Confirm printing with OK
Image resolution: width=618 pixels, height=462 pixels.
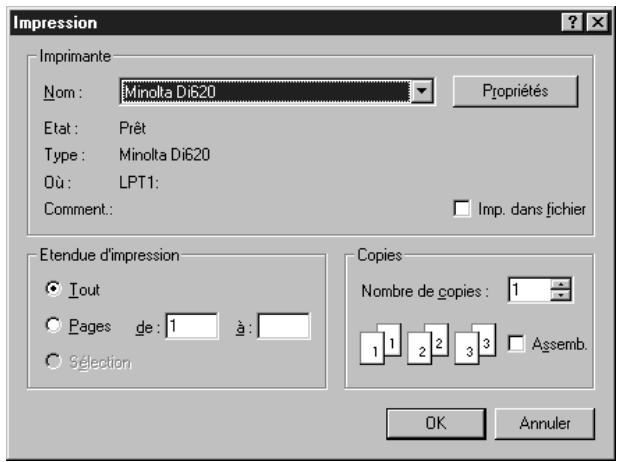click(x=436, y=423)
